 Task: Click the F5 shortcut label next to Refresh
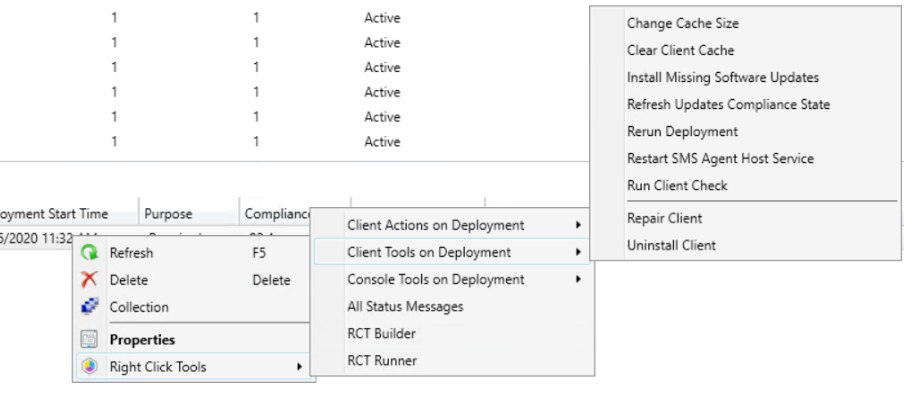pyautogui.click(x=259, y=253)
